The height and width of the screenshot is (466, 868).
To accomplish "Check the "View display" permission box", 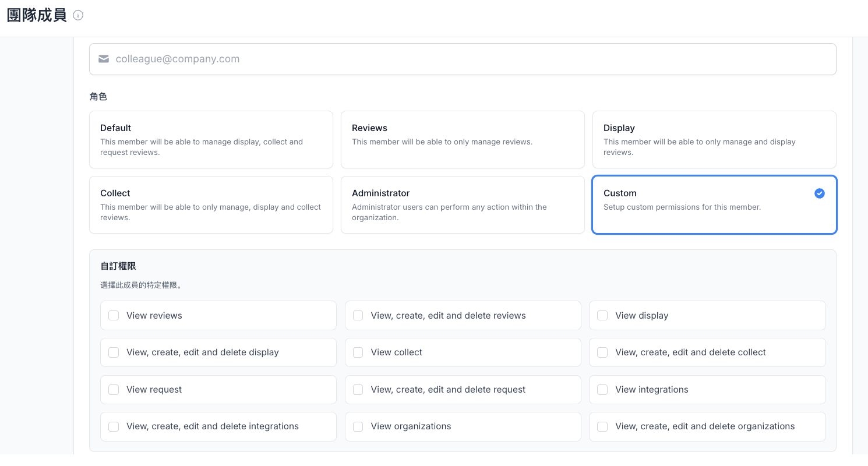I will coord(602,316).
